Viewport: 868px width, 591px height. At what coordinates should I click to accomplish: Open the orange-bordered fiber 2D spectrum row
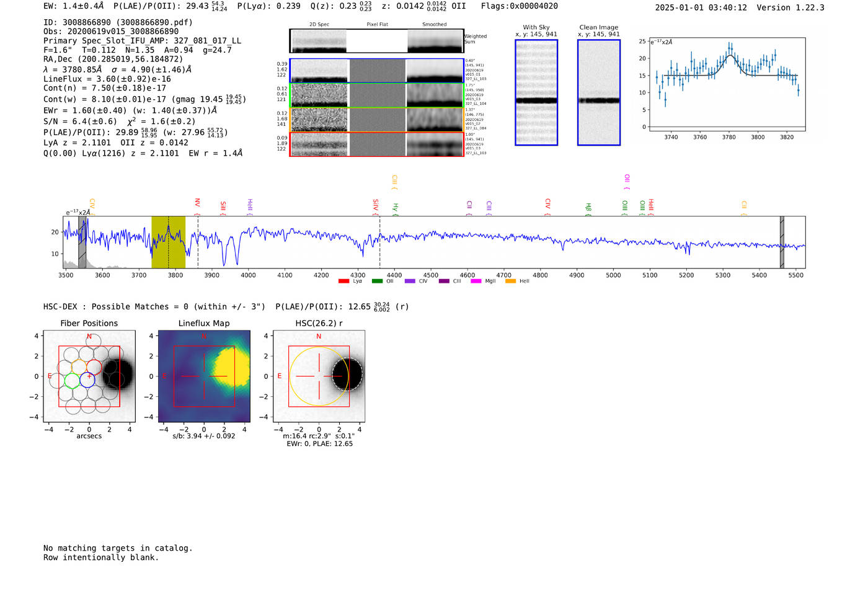pyautogui.click(x=377, y=120)
